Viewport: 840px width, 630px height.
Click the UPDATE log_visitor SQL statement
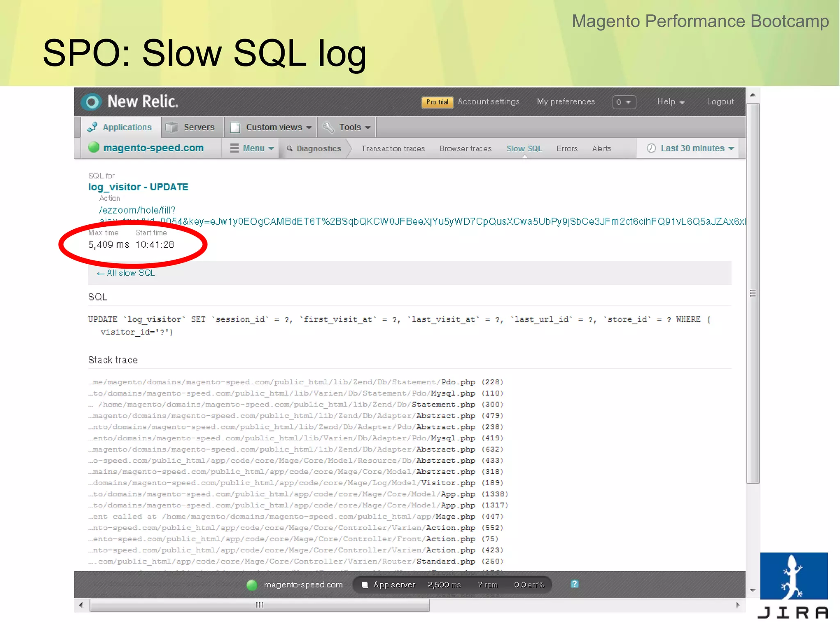click(x=399, y=326)
